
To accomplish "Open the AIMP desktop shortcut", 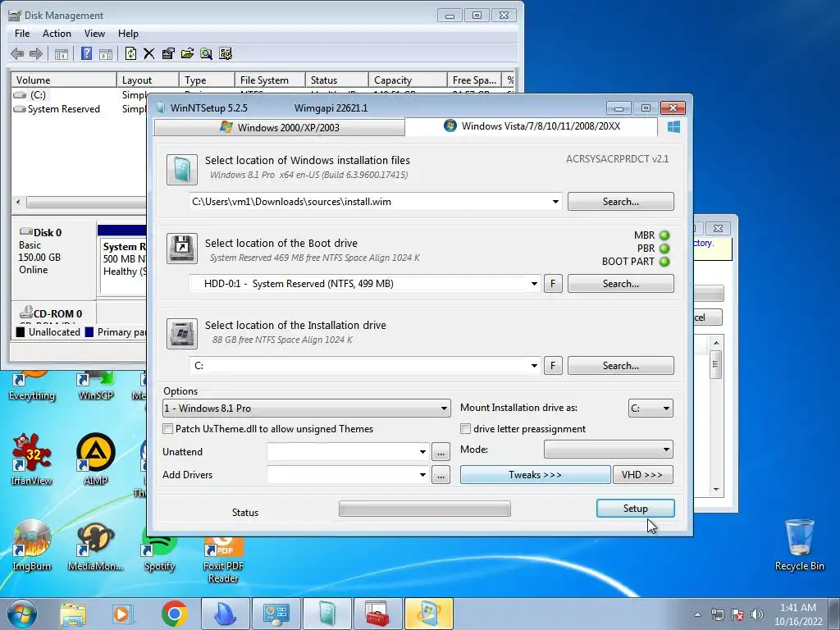I will (96, 459).
